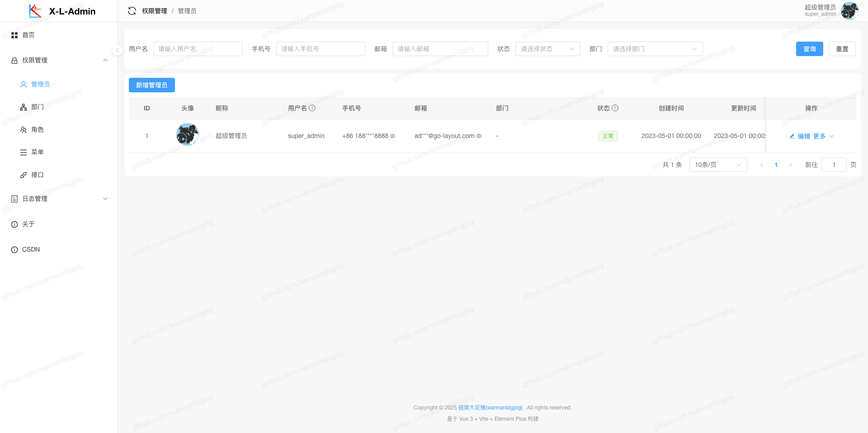The height and width of the screenshot is (433, 868).
Task: Reveal the masked email via eye icon
Action: pos(479,136)
